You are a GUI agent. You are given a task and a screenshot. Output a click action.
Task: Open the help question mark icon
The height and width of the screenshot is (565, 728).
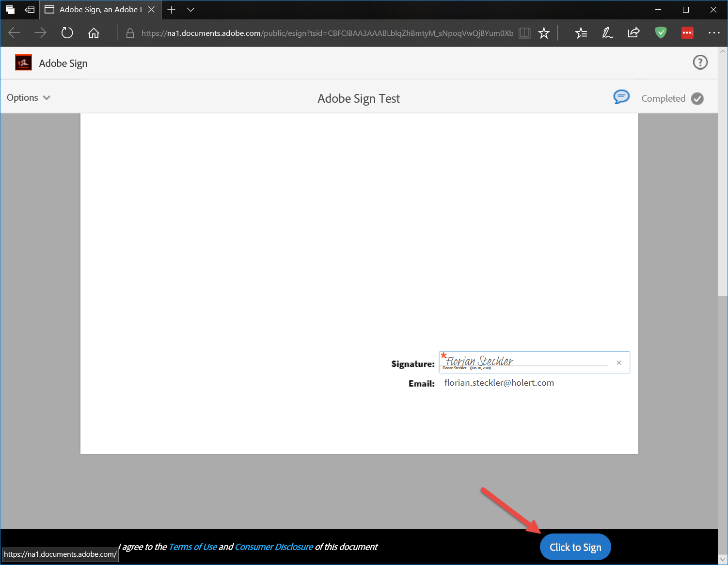pos(700,62)
